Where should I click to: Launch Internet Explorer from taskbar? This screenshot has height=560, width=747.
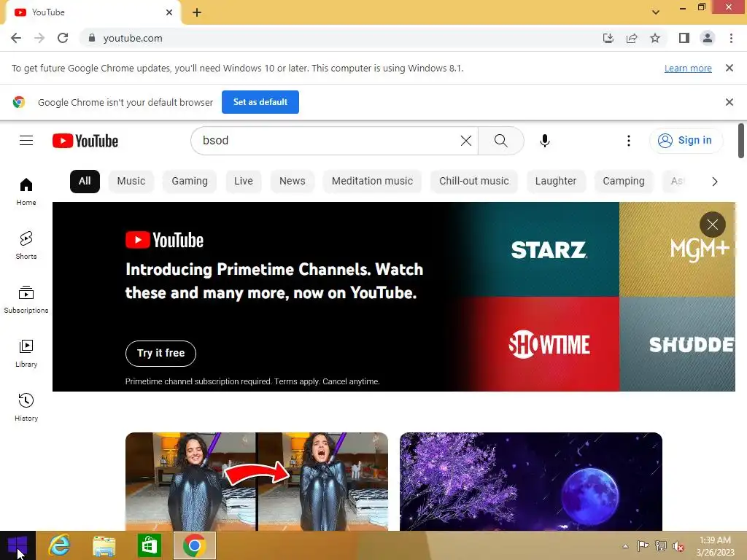pyautogui.click(x=60, y=545)
